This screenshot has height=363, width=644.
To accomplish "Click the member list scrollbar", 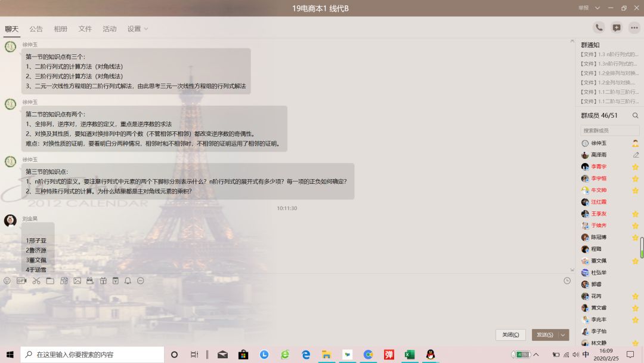I will pos(642,247).
